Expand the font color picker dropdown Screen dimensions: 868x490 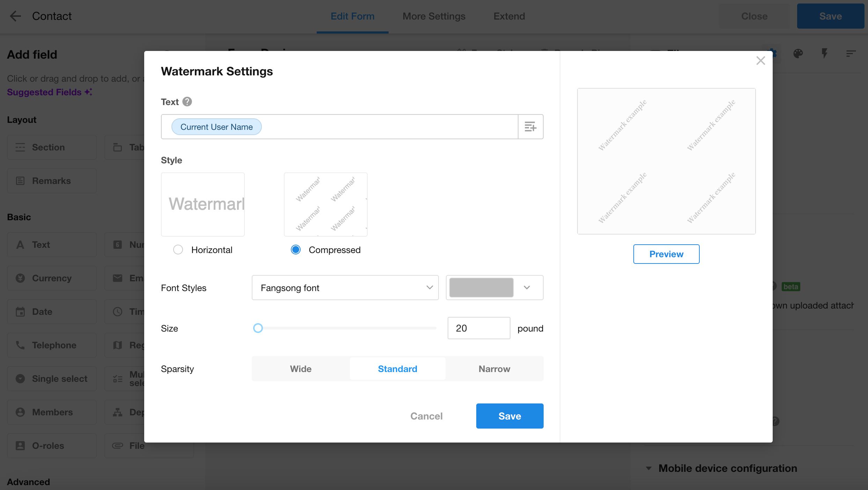tap(527, 287)
